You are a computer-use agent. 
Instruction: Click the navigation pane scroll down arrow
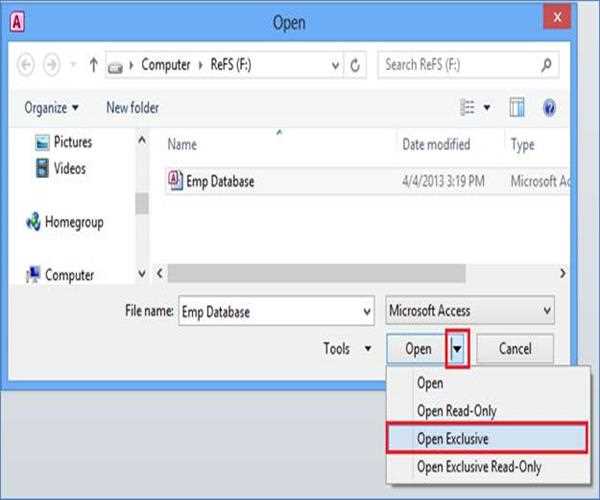[x=142, y=274]
